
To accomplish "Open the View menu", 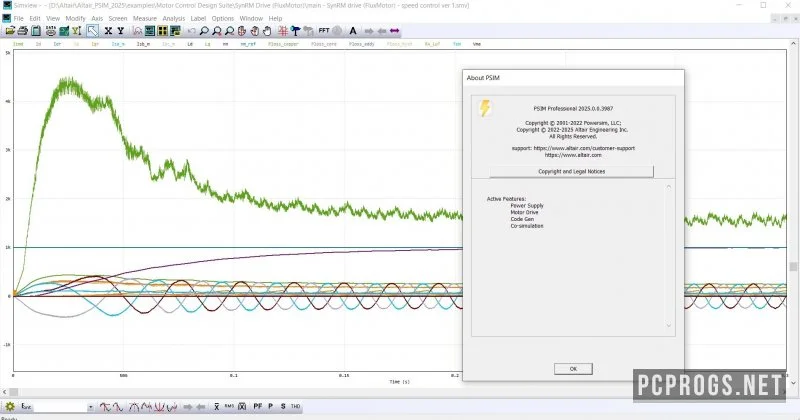I will point(53,18).
